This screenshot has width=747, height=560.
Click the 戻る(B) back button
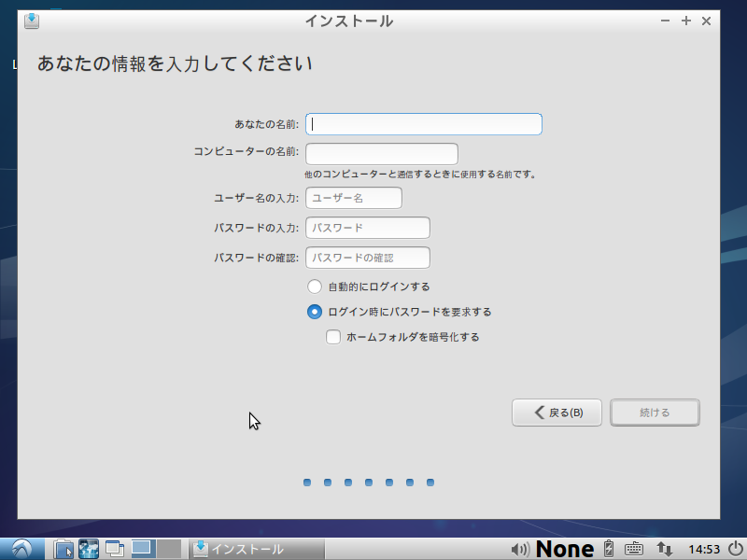[557, 413]
